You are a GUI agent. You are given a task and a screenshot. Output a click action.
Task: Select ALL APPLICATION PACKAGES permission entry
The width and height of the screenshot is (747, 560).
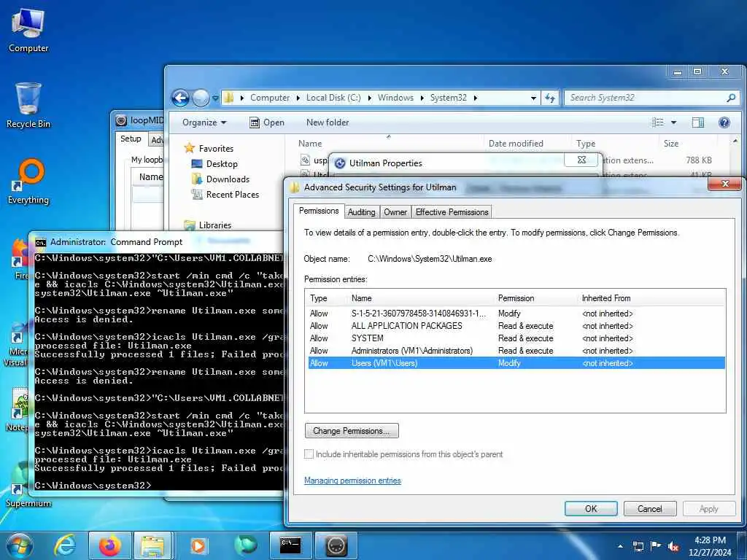pos(516,326)
